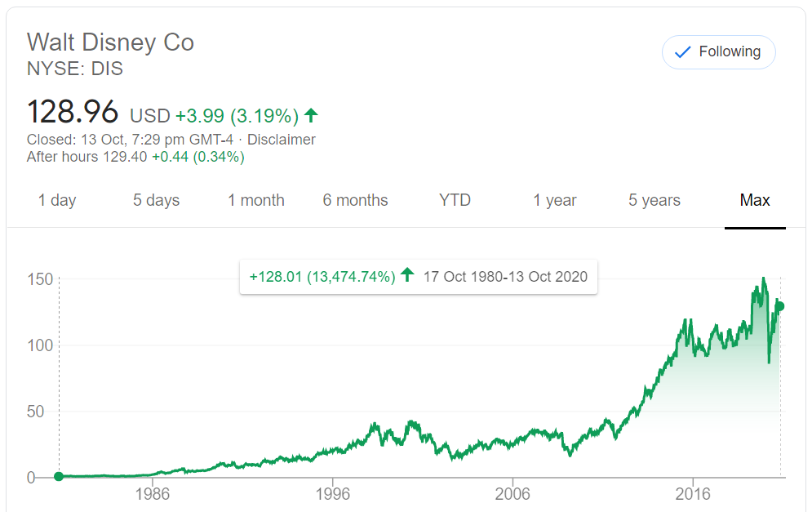
Task: Click the start-point dot at 1980
Action: point(59,476)
